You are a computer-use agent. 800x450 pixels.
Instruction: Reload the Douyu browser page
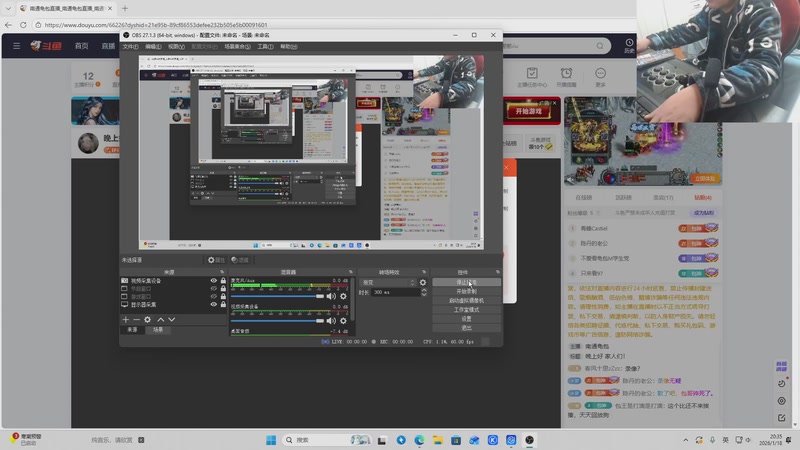tap(23, 24)
